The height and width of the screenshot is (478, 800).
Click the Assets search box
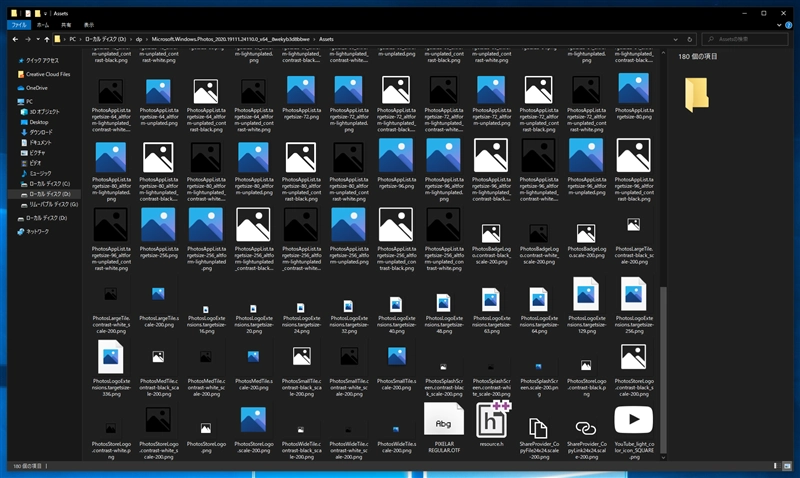coord(745,39)
